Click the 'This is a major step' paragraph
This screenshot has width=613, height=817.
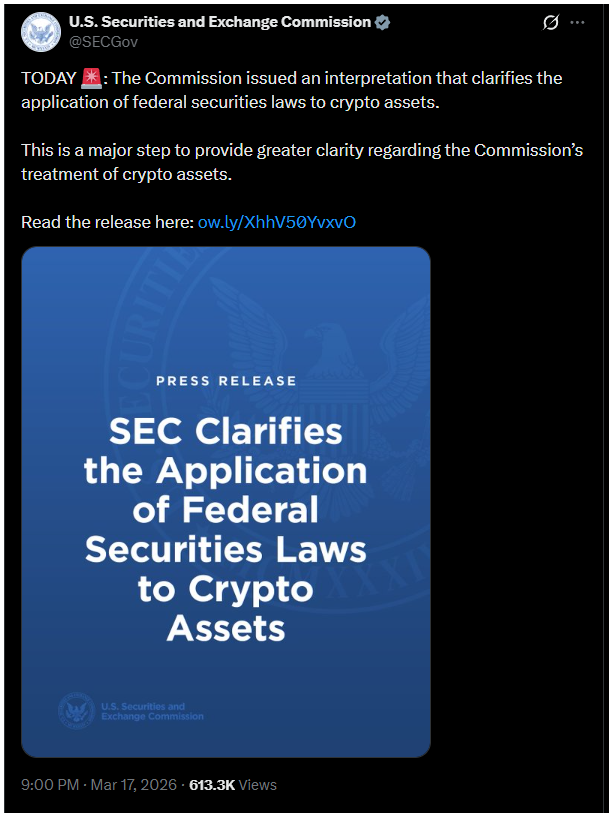click(x=300, y=160)
